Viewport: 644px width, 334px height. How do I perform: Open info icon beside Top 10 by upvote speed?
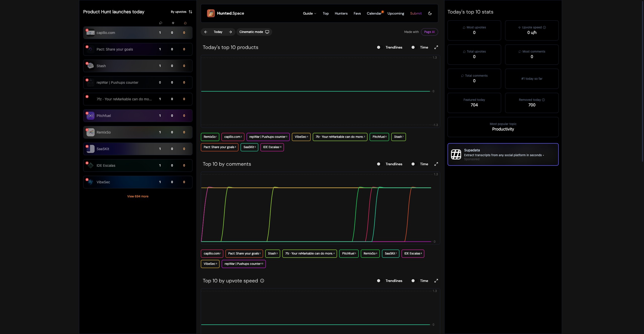[262, 281]
